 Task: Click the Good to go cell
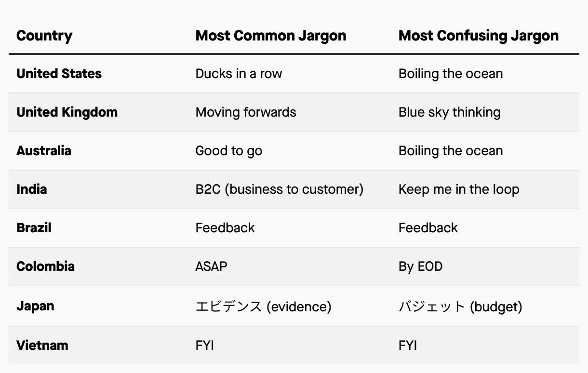(x=229, y=151)
